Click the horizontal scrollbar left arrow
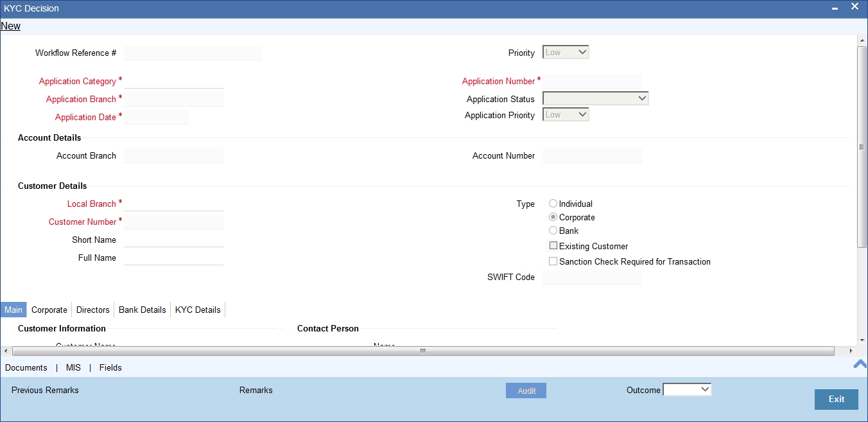 pyautogui.click(x=6, y=351)
